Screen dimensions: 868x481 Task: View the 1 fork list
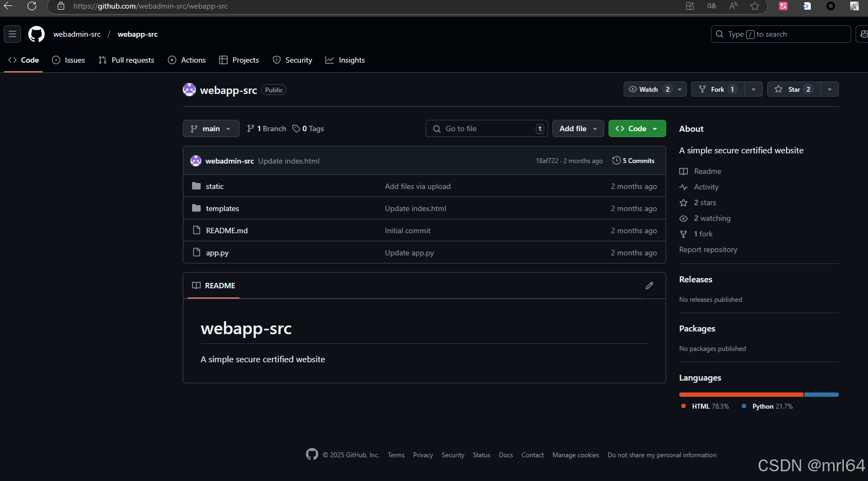coord(703,234)
